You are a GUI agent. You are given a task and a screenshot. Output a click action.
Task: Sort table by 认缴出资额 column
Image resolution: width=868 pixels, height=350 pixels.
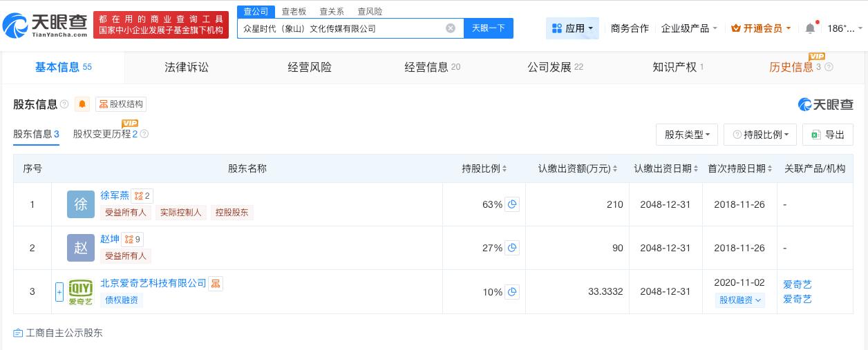[x=578, y=168]
